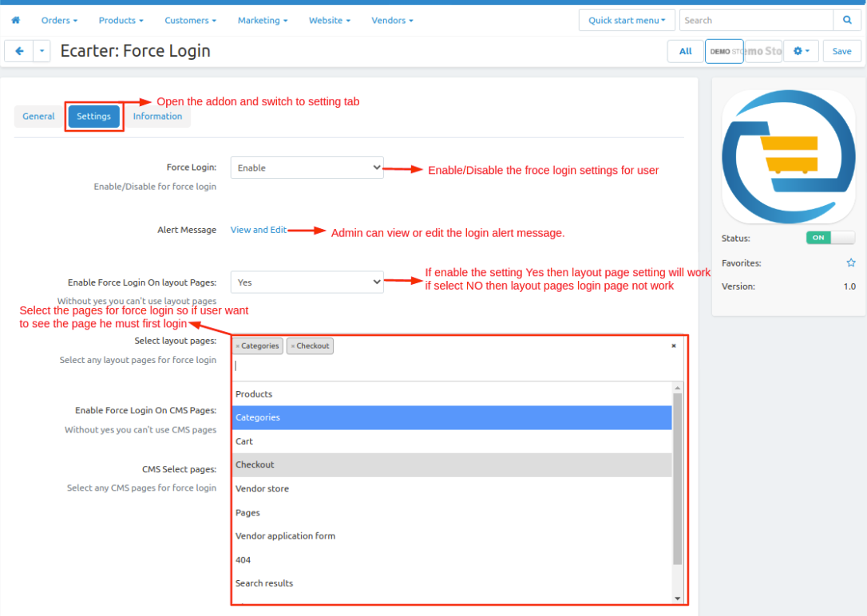Screen dimensions: 867x616
Task: Add addon to favorites star
Action: click(851, 263)
